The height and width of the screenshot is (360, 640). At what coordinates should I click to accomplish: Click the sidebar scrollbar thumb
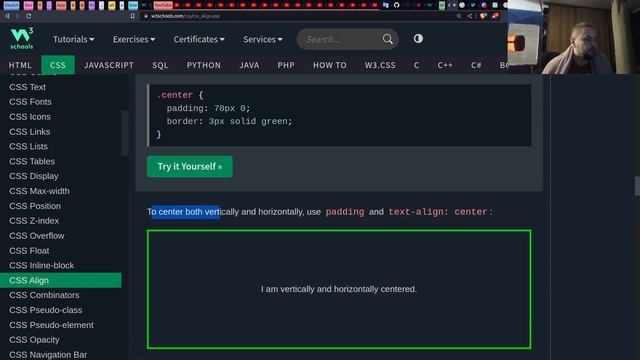[124, 133]
